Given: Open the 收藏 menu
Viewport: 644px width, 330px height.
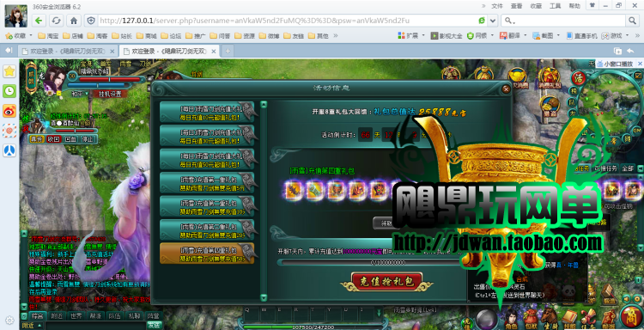Looking at the screenshot, I should [x=536, y=6].
